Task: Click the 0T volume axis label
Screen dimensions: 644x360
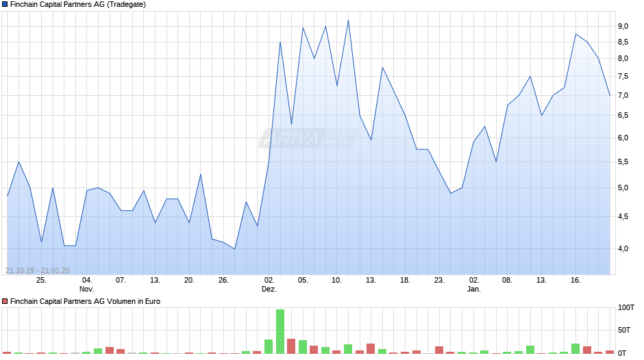Action: tap(622, 353)
